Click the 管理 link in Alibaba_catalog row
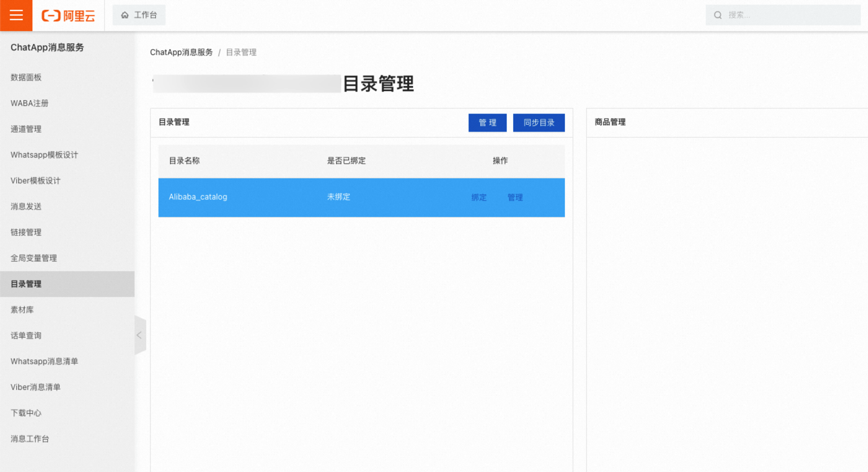Image resolution: width=868 pixels, height=472 pixels. (515, 198)
